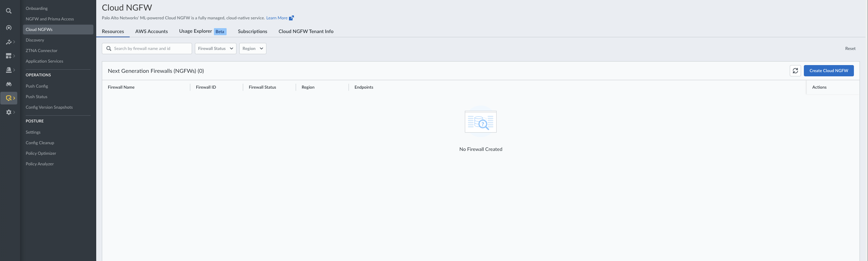The width and height of the screenshot is (868, 261).
Task: Switch to the AWS Accounts tab
Action: (152, 31)
